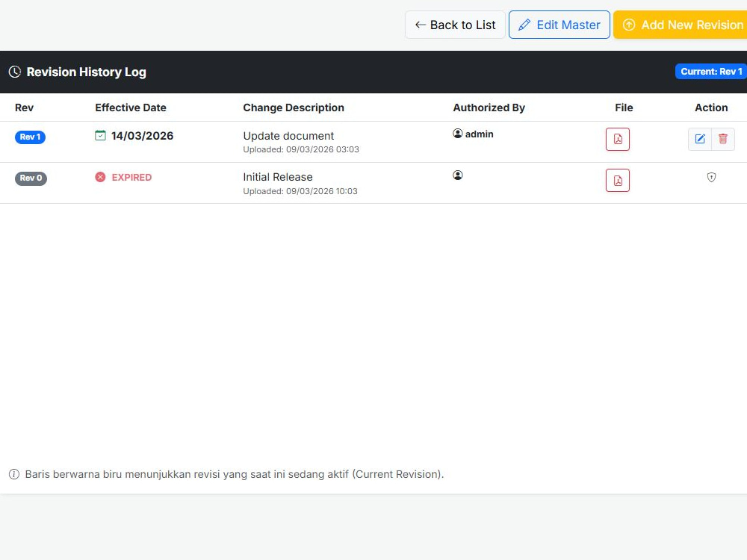747x560 pixels.
Task: Click the Current: Rev 1 badge
Action: (x=711, y=72)
